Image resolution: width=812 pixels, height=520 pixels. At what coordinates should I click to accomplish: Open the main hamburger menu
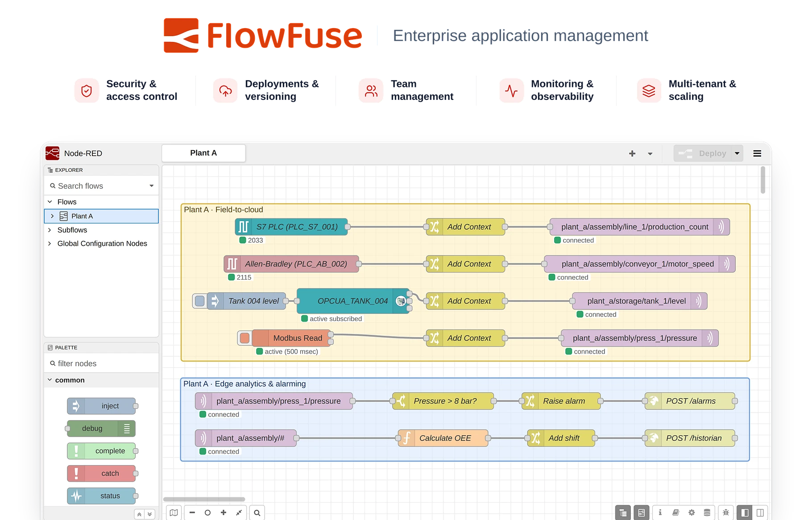tap(757, 153)
